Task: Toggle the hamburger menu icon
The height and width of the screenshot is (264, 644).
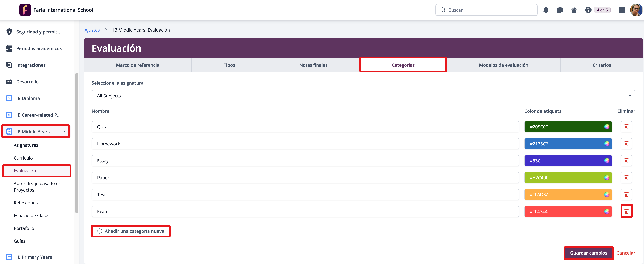Action: (9, 10)
